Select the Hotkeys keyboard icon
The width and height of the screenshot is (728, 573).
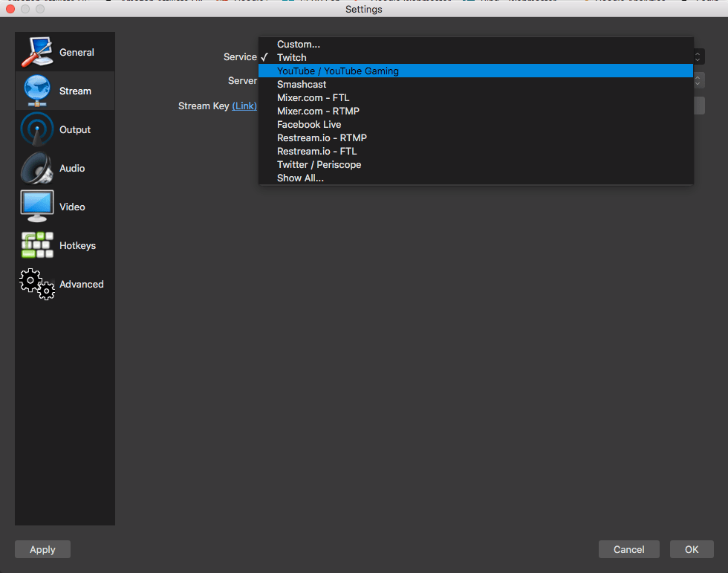click(x=37, y=245)
